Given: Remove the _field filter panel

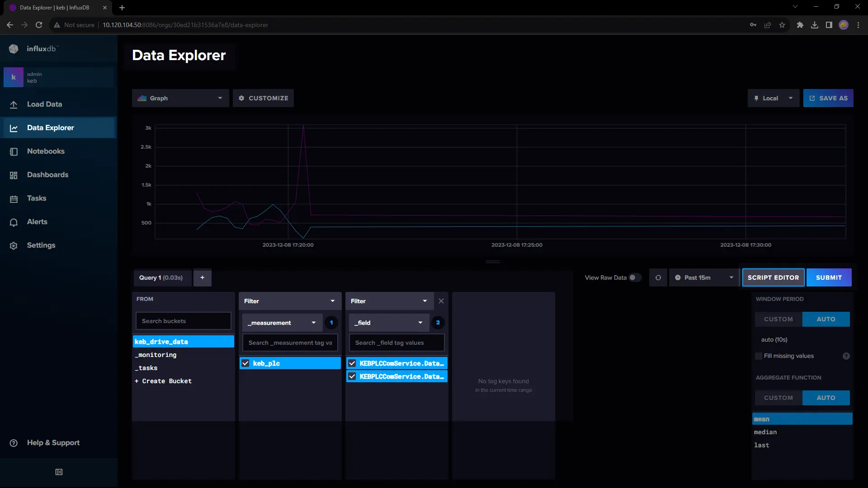Looking at the screenshot, I should 441,301.
